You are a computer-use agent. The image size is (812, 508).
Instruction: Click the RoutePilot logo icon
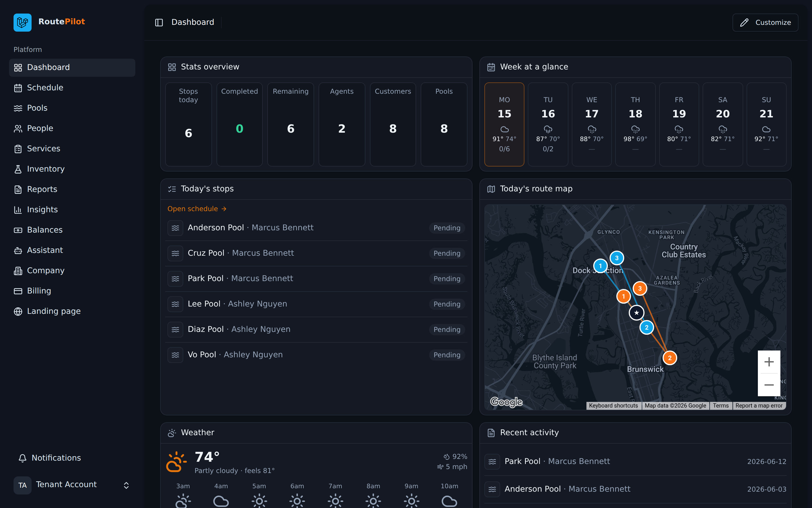23,22
